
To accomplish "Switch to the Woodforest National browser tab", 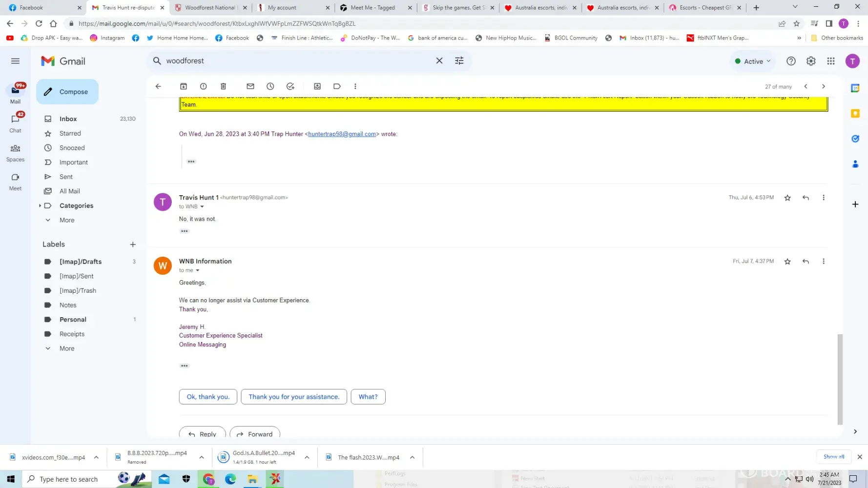I will click(x=210, y=8).
